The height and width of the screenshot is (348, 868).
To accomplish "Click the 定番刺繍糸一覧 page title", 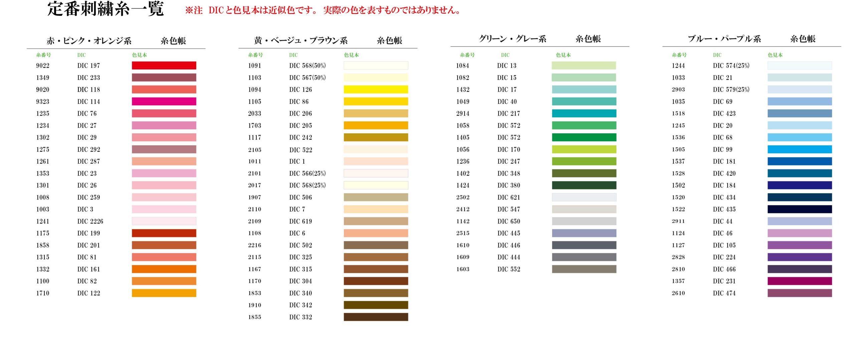I will (105, 9).
